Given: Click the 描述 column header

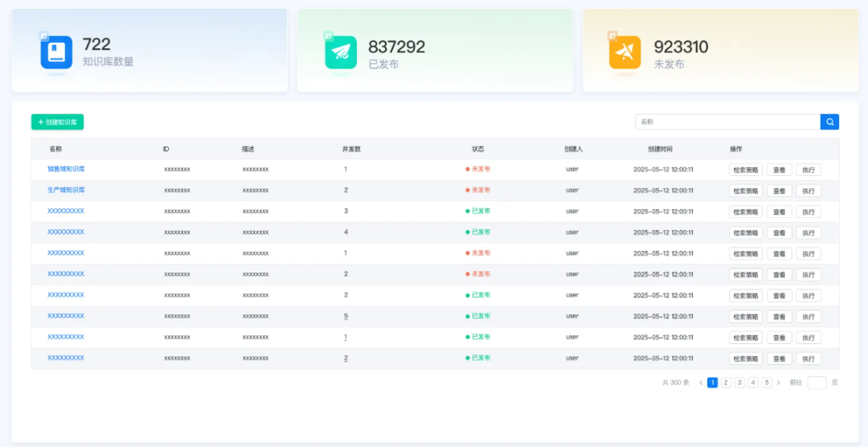Looking at the screenshot, I should coord(248,150).
